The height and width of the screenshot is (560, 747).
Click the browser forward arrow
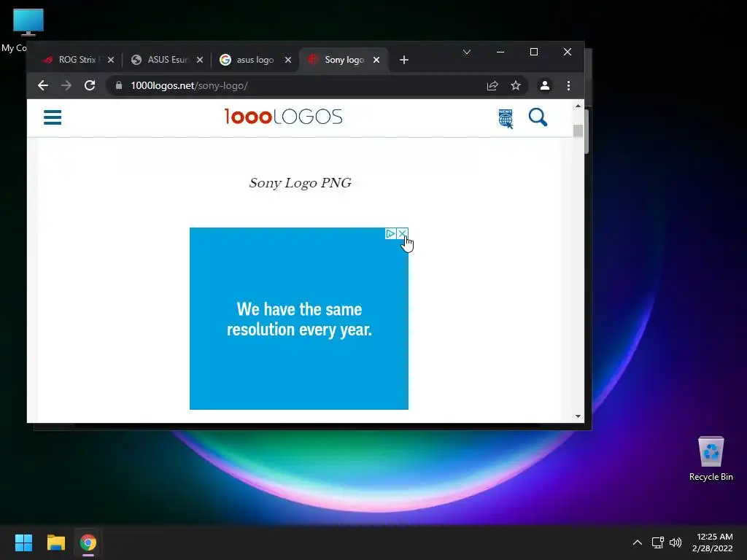coord(66,86)
